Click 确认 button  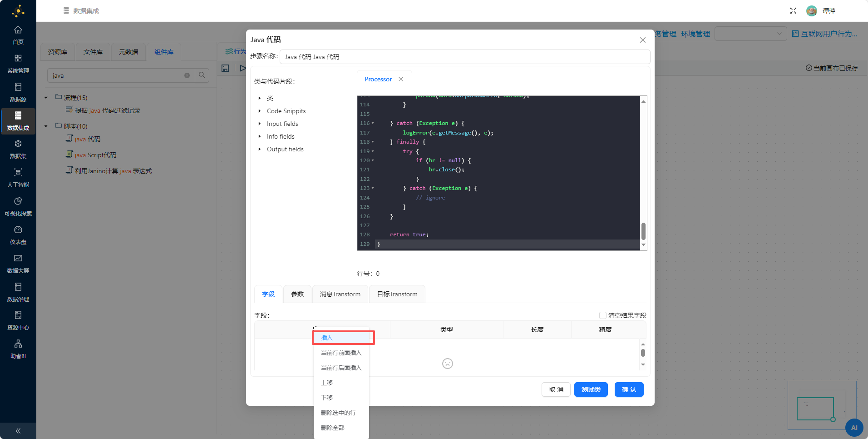(629, 389)
